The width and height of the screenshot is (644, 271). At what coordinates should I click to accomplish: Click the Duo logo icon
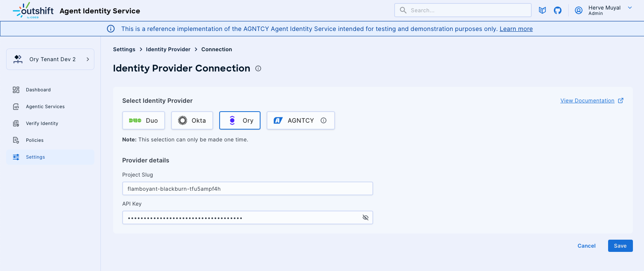pos(135,120)
